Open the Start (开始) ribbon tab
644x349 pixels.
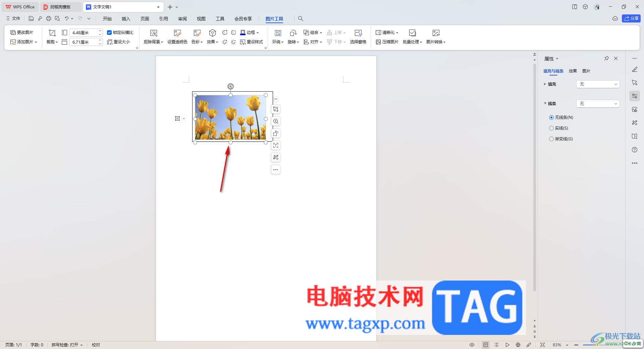(107, 19)
